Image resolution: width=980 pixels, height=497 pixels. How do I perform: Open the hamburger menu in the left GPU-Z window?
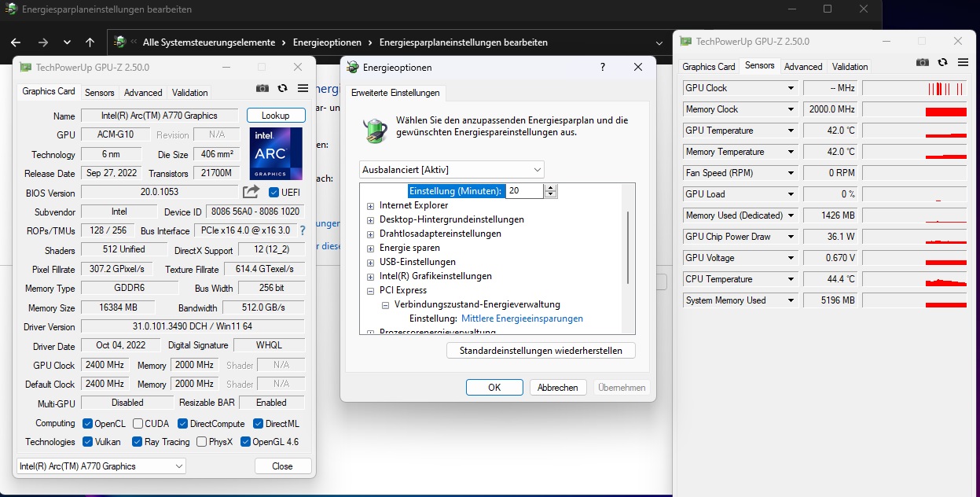tap(302, 89)
